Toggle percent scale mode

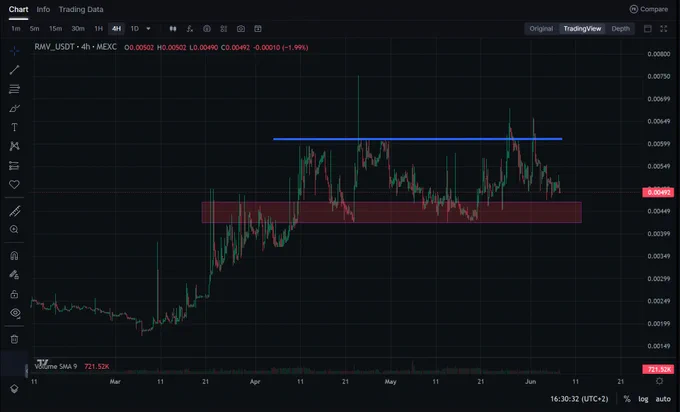[627, 399]
